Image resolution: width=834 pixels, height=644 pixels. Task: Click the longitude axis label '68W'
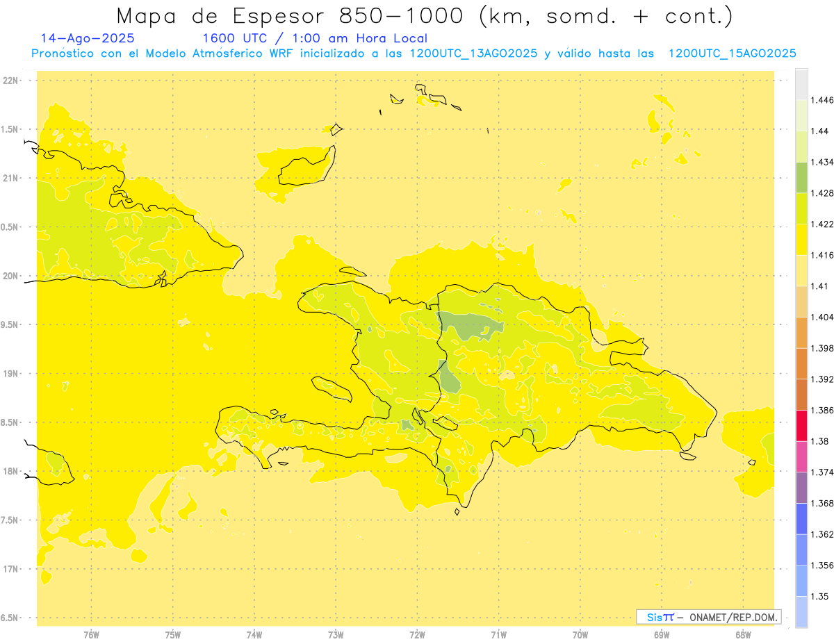[743, 636]
